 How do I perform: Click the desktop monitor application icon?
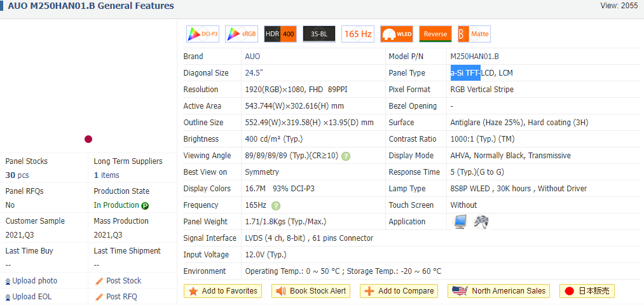tap(460, 222)
